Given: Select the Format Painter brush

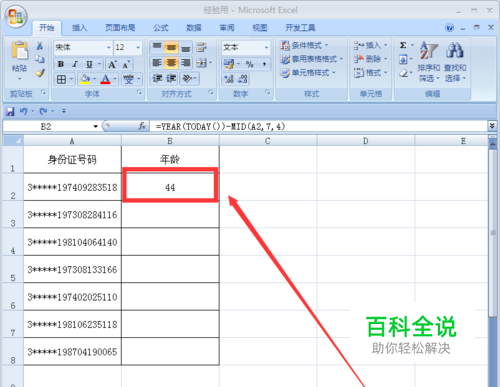Looking at the screenshot, I should pos(40,73).
